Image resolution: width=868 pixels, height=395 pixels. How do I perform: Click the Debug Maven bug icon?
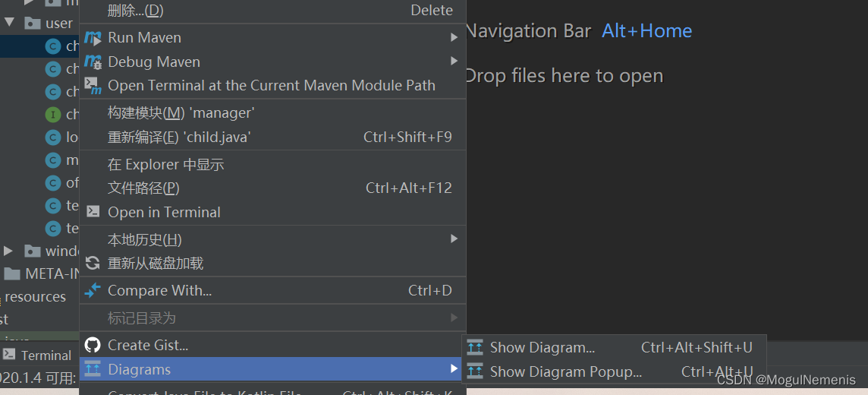(x=93, y=62)
